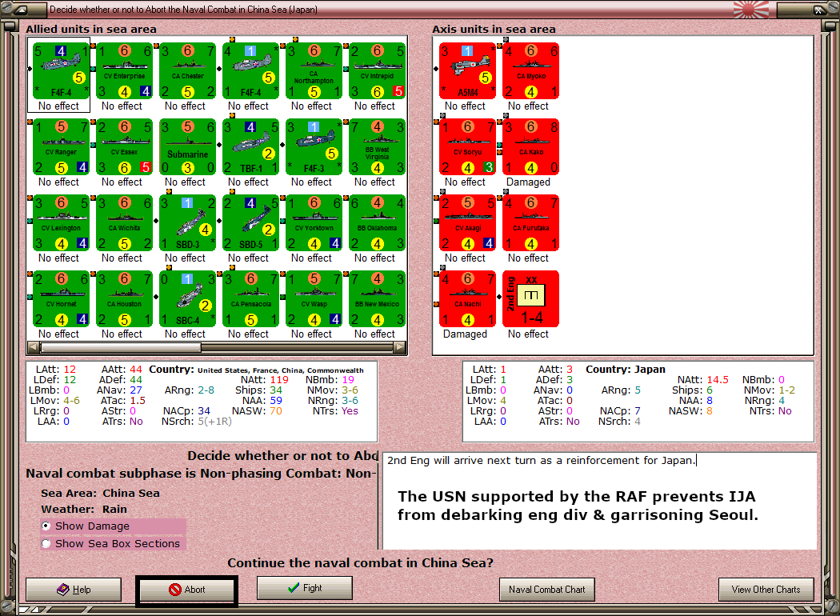Click the 2nd Eng division counter
Viewport: 840px width, 616px height.
(x=530, y=299)
